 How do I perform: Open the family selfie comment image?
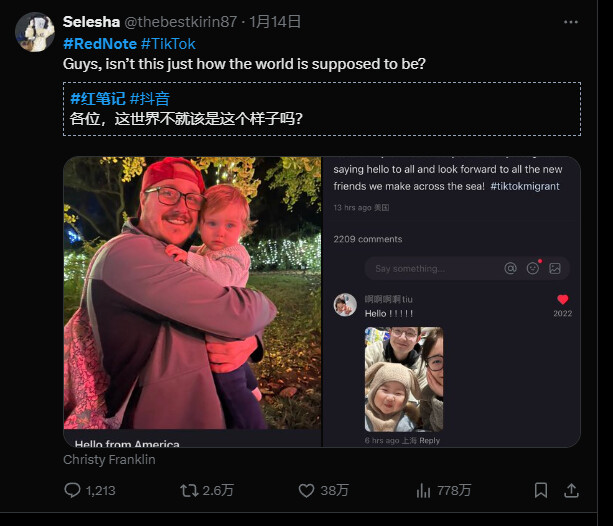tap(404, 379)
